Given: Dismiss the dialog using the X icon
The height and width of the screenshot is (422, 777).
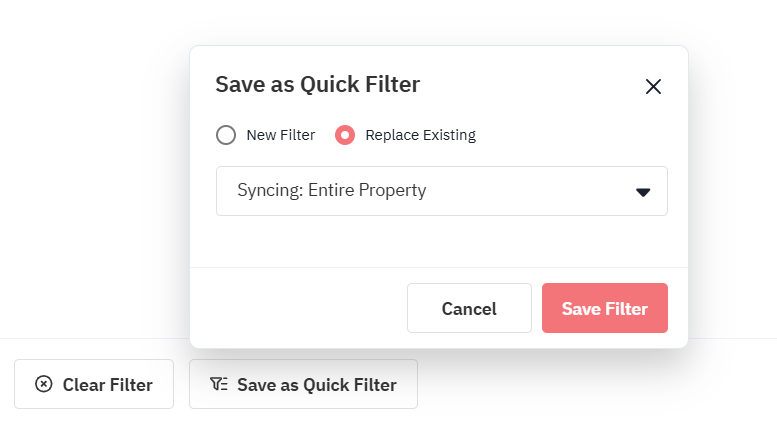Looking at the screenshot, I should pyautogui.click(x=653, y=86).
